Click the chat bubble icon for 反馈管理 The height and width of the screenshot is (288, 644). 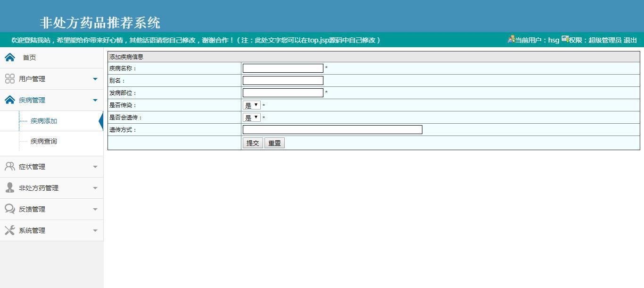click(9, 209)
